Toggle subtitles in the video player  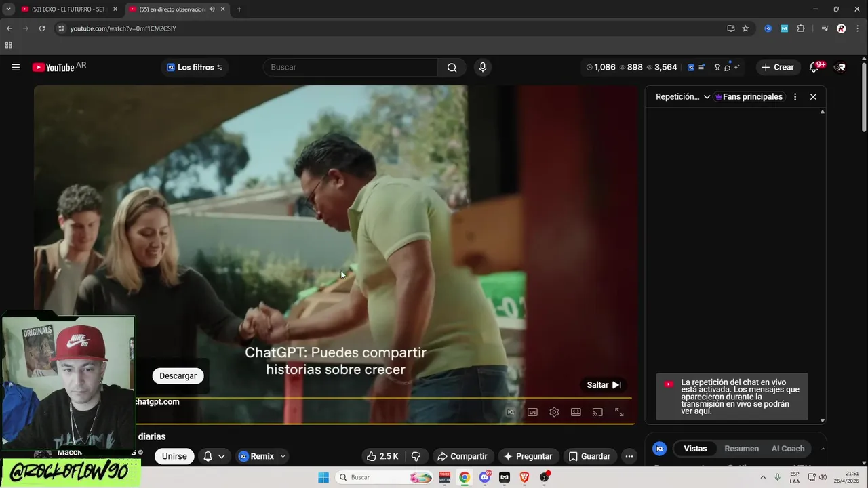tap(532, 412)
